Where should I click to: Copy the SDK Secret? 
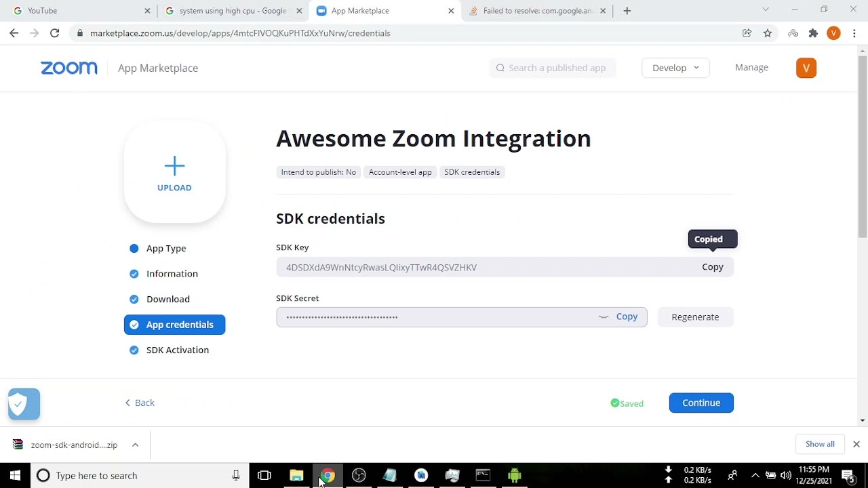click(x=627, y=317)
